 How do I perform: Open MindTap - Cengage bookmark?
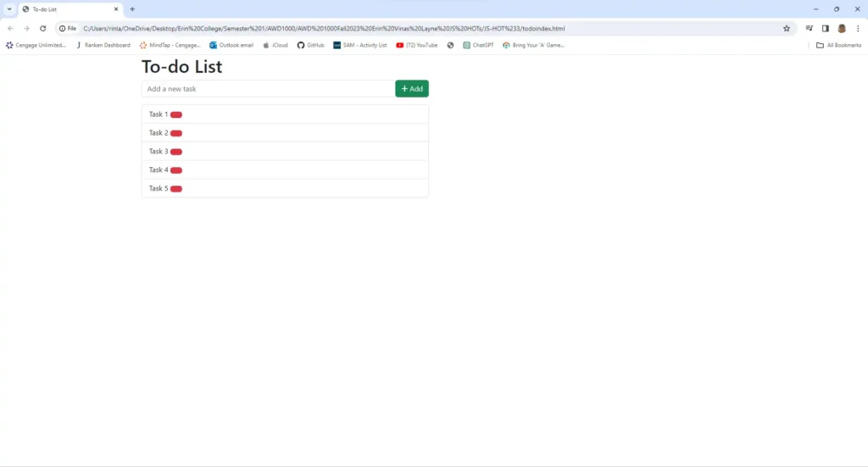170,46
